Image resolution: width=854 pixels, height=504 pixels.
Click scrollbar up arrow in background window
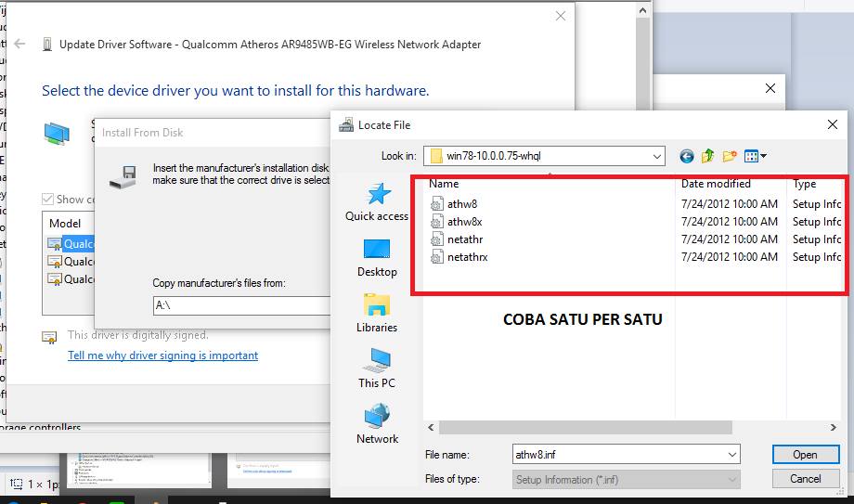[x=643, y=10]
